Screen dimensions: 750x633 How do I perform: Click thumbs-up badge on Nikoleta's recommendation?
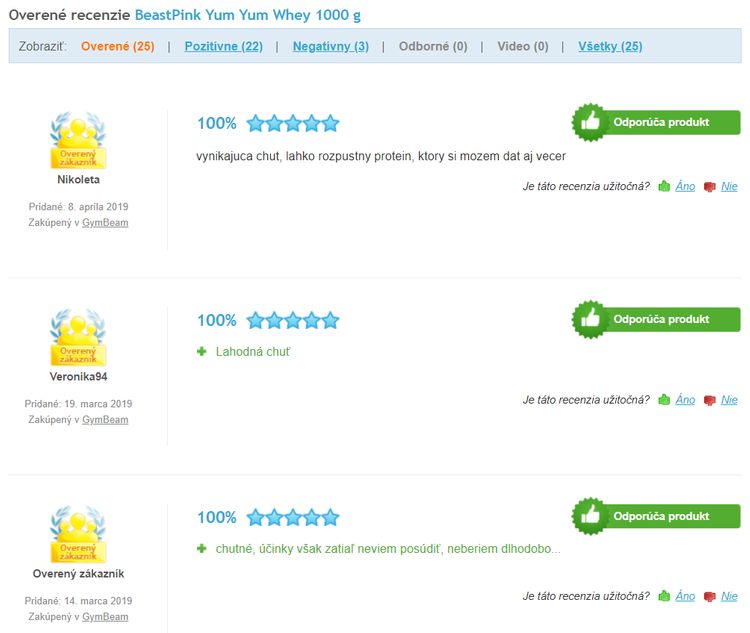click(590, 122)
